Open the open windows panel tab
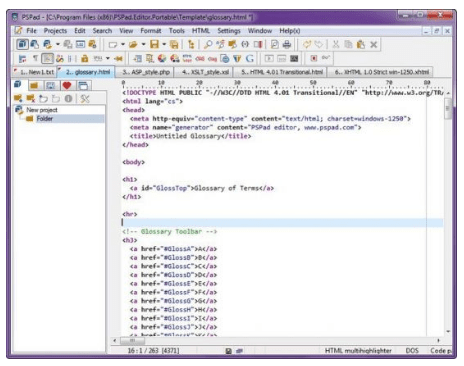Viewport: 464px width, 366px height. point(83,86)
